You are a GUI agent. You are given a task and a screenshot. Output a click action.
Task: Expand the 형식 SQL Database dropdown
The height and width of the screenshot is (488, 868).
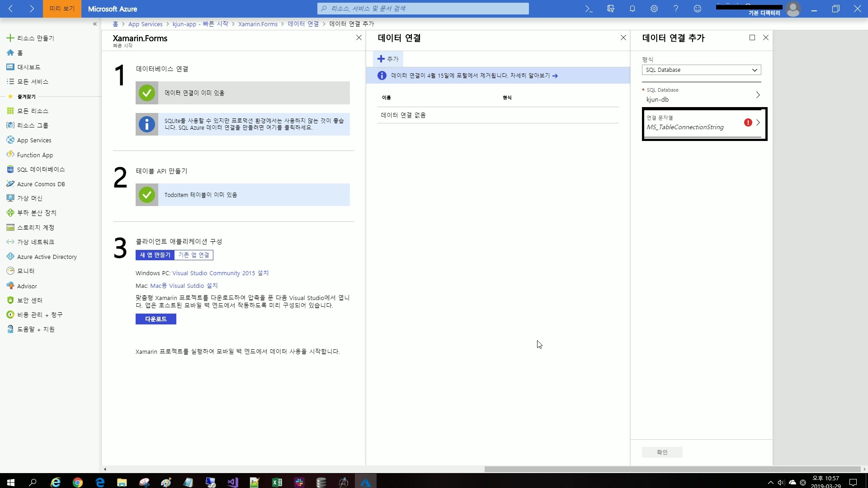click(x=701, y=70)
